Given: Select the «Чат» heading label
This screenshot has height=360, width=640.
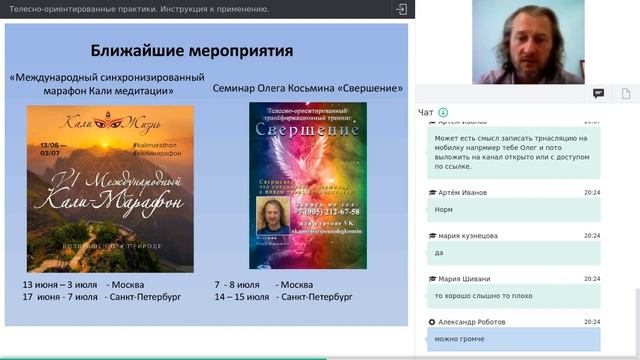Looking at the screenshot, I should pyautogui.click(x=425, y=112).
